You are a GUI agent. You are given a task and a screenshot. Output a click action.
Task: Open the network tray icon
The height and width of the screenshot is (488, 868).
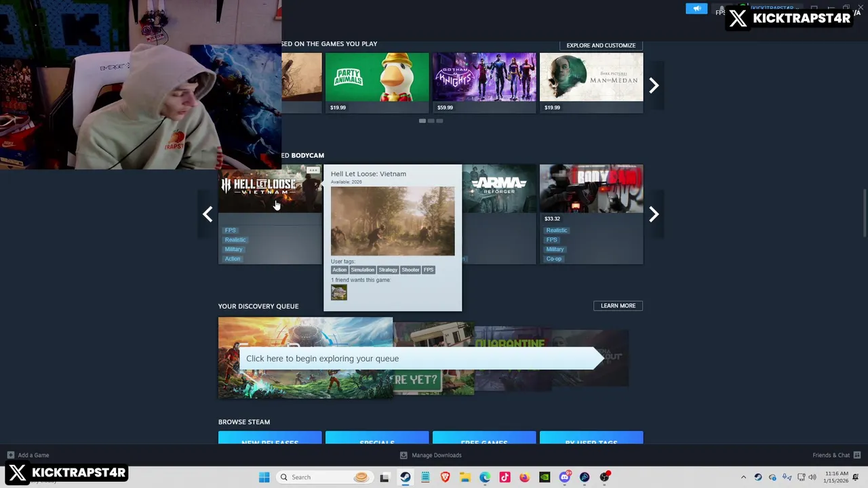click(802, 477)
